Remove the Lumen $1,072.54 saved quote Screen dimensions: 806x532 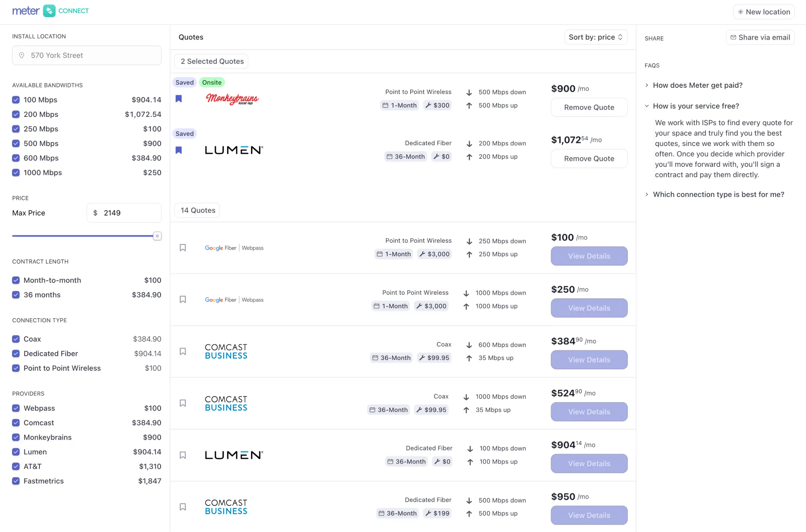pyautogui.click(x=589, y=159)
